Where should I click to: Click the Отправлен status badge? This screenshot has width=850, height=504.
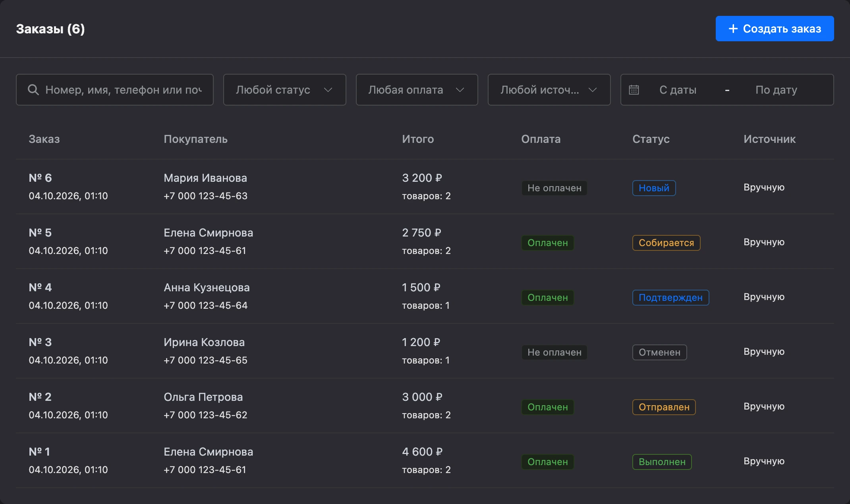(664, 407)
